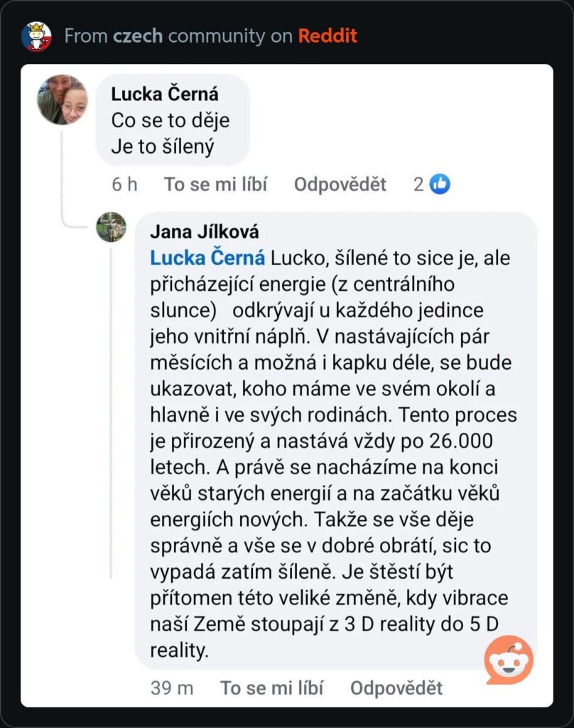Open the blue Lucka Černá mention in reply

[207, 257]
